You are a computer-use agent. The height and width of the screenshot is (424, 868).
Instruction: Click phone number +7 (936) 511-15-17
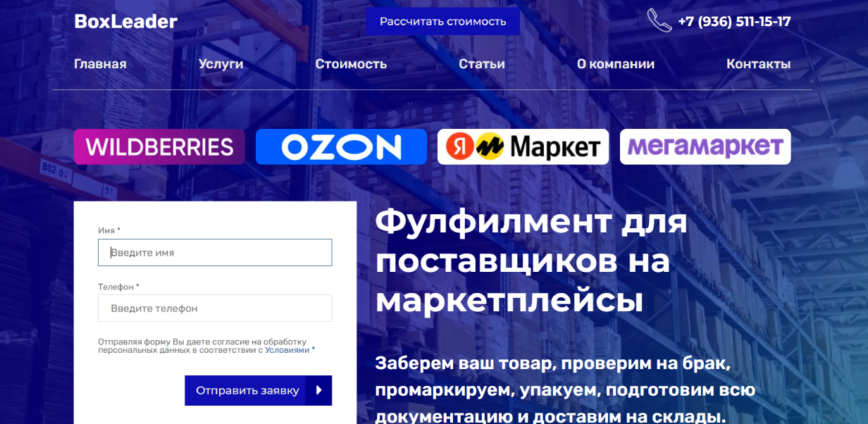click(734, 22)
